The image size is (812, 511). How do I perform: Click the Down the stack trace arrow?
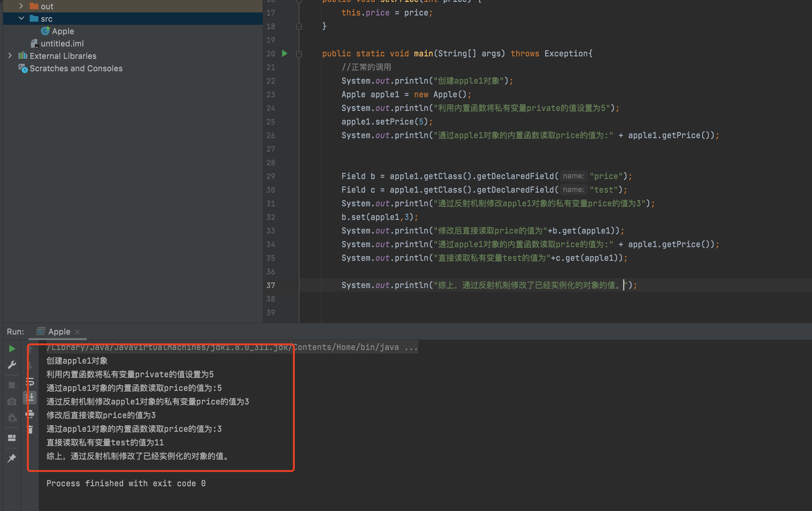coord(30,365)
